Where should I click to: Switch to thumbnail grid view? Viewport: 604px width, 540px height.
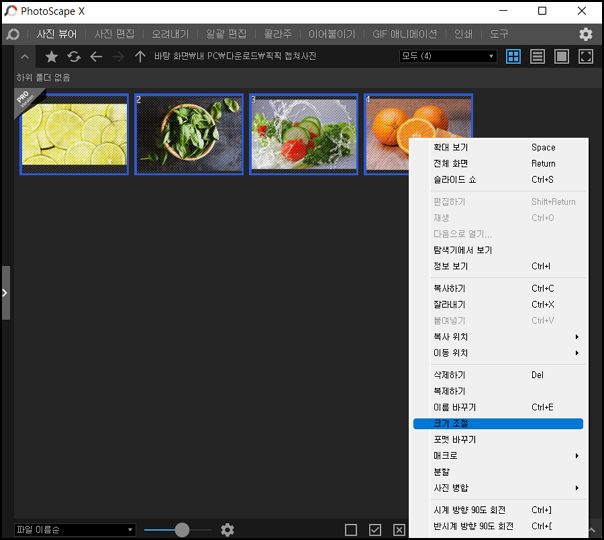click(x=513, y=57)
